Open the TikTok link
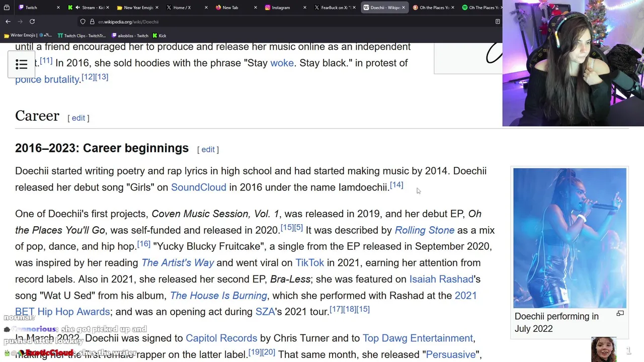Viewport: 644px width, 362px height. (x=309, y=263)
